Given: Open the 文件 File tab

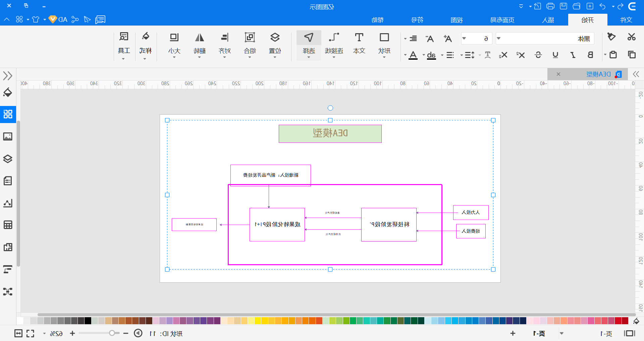Looking at the screenshot, I should [x=626, y=20].
